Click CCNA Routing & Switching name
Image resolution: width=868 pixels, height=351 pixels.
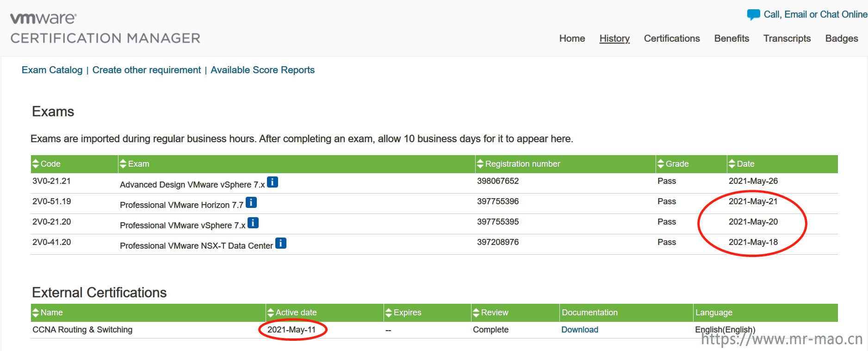pos(82,330)
